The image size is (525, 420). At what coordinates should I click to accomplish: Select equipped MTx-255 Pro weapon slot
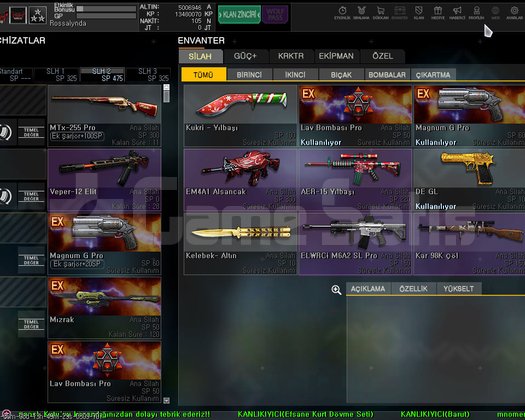[x=104, y=116]
